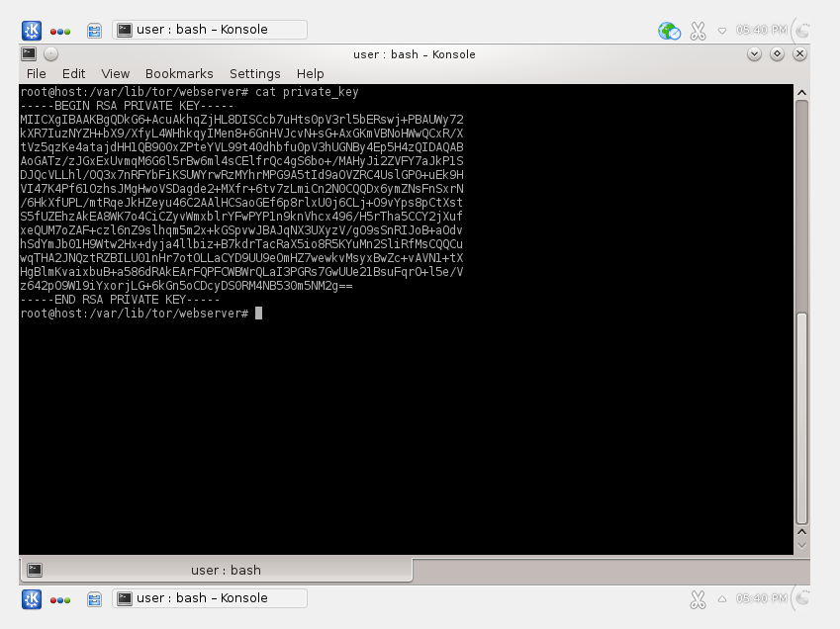This screenshot has height=629, width=840.
Task: Click the show desktop icon in bottom panel
Action: [x=94, y=599]
